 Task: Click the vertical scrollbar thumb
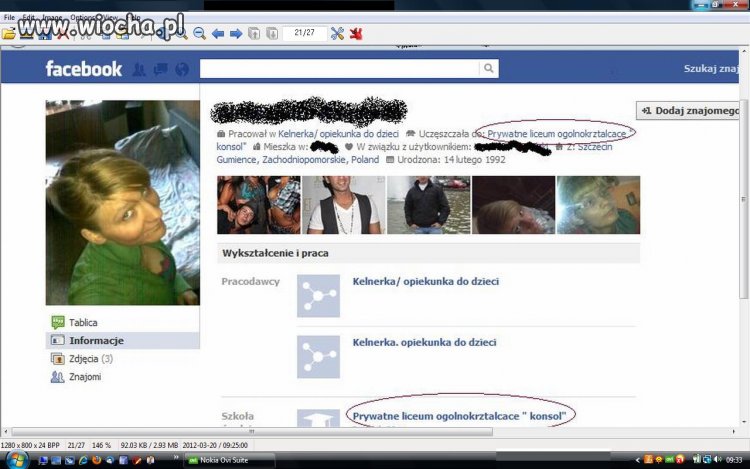tap(744, 199)
